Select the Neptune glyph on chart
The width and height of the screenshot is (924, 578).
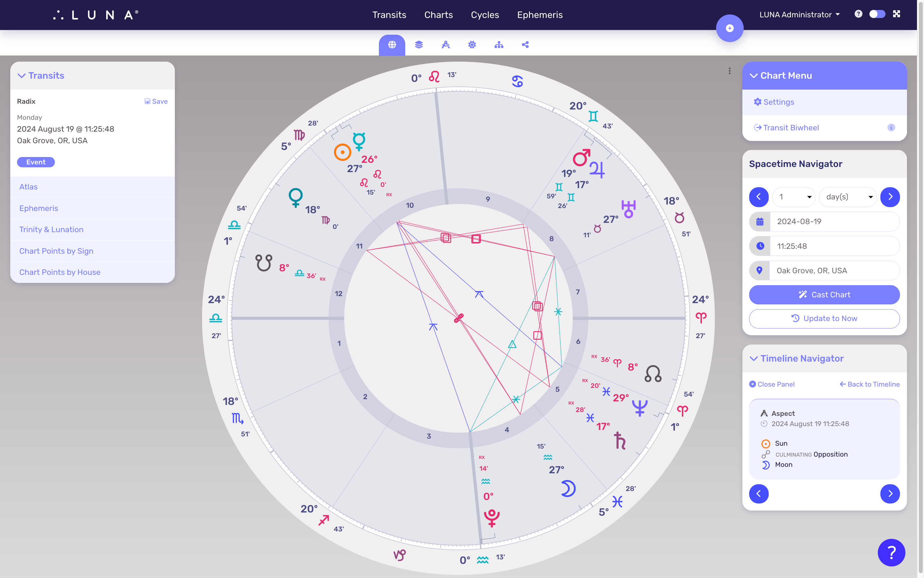(x=639, y=407)
